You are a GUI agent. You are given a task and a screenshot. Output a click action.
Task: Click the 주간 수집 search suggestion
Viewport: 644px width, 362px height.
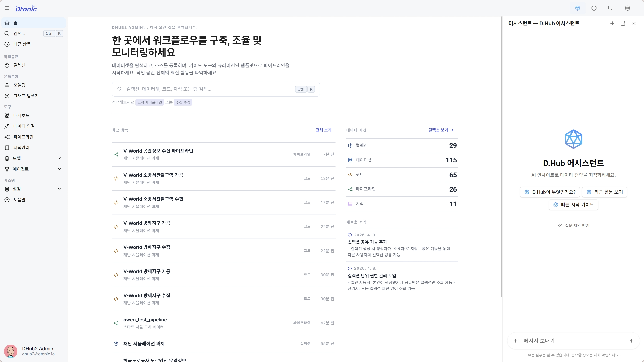[x=183, y=102]
